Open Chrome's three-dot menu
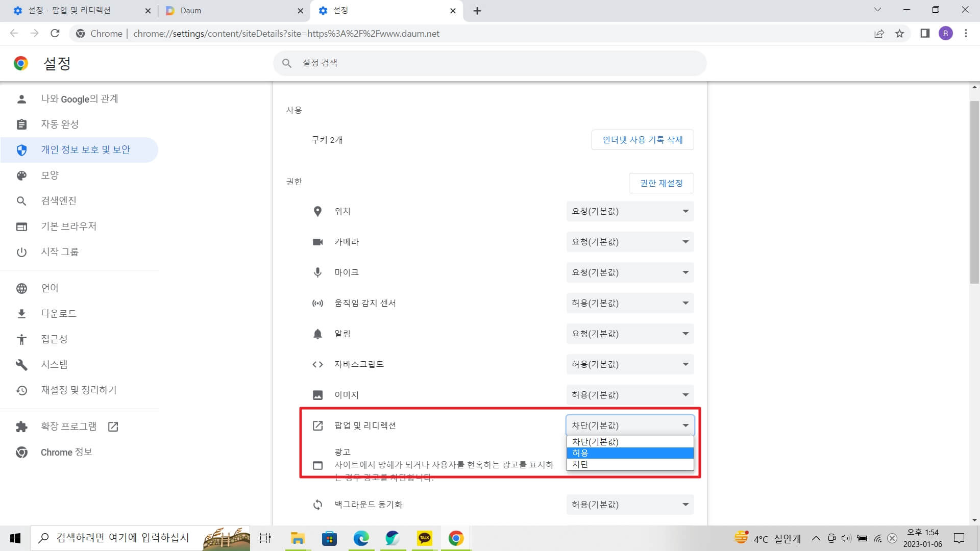Screen dimensions: 980x551 tap(966, 33)
